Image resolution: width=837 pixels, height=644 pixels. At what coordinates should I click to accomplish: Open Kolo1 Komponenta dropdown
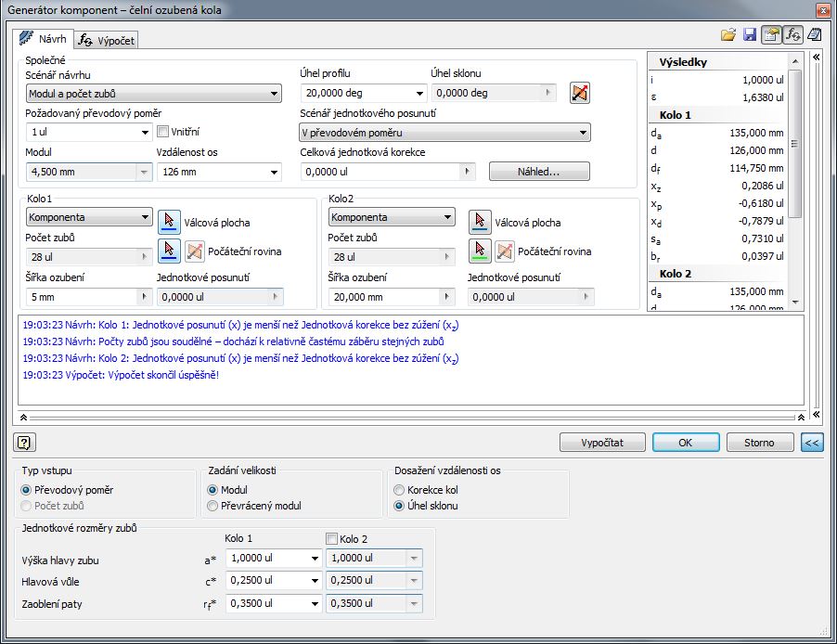coord(88,217)
